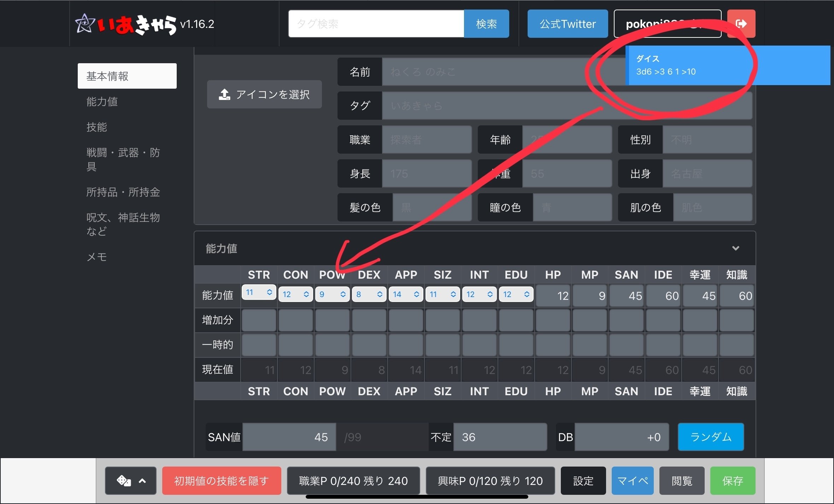Click the HP computed value 12

[553, 296]
